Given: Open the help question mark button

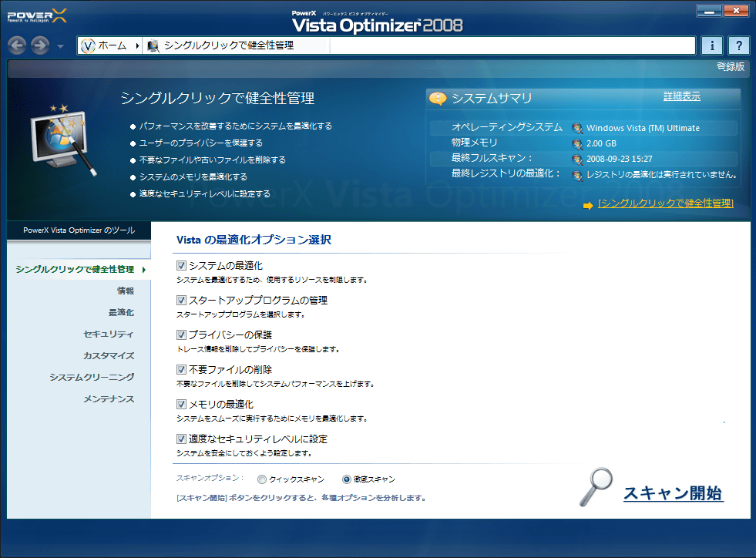Looking at the screenshot, I should [738, 45].
